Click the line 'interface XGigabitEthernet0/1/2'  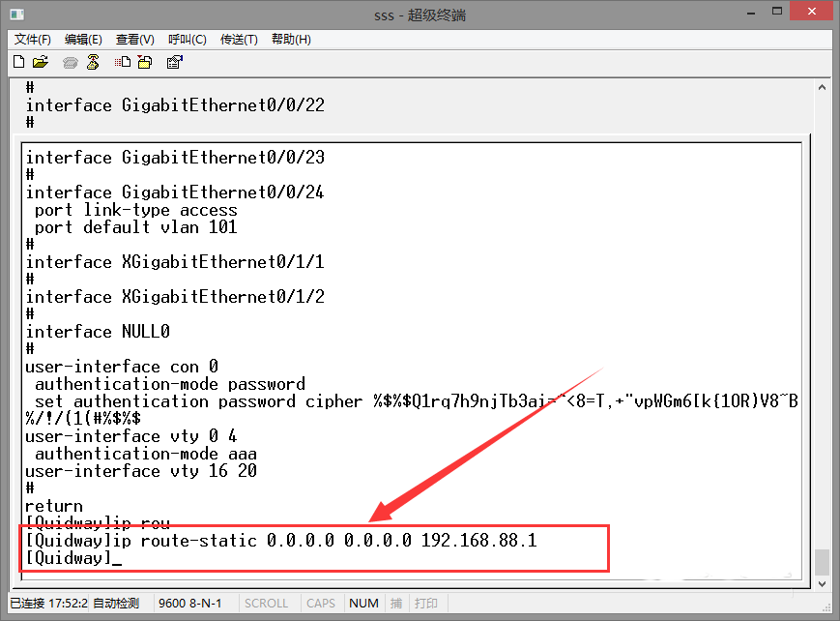coord(175,297)
